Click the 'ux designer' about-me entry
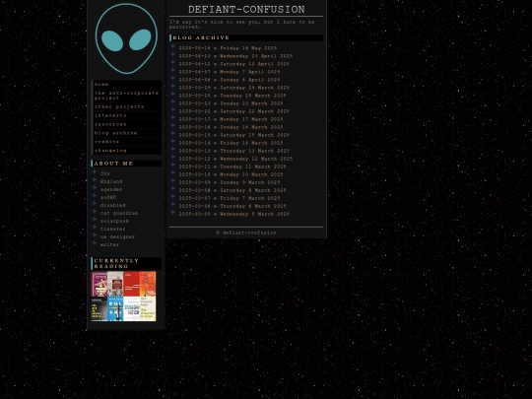This screenshot has height=399, width=532. point(117,236)
